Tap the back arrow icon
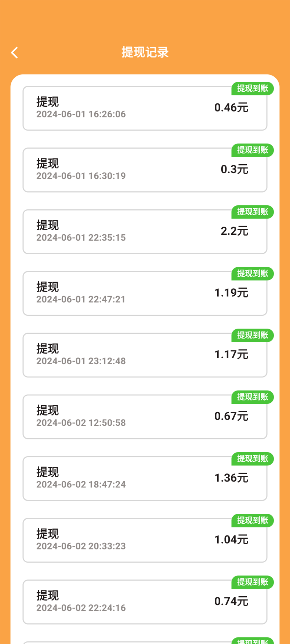 [x=14, y=52]
